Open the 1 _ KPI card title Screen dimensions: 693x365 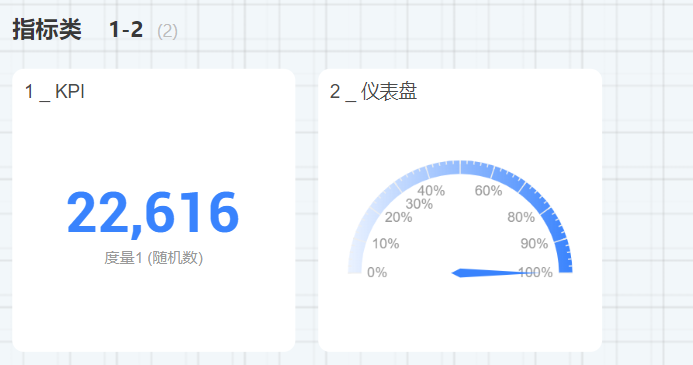(x=55, y=92)
